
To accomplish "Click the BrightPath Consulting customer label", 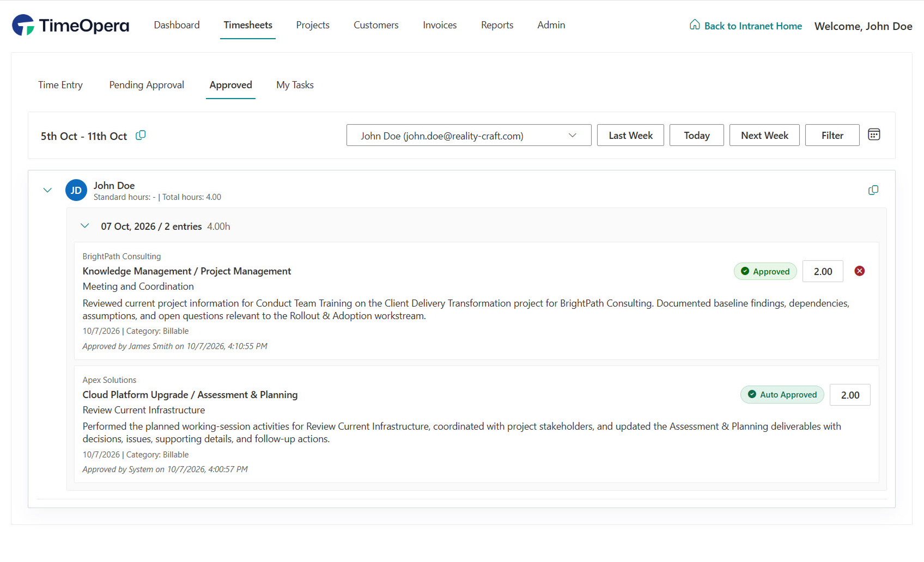I will (x=121, y=256).
